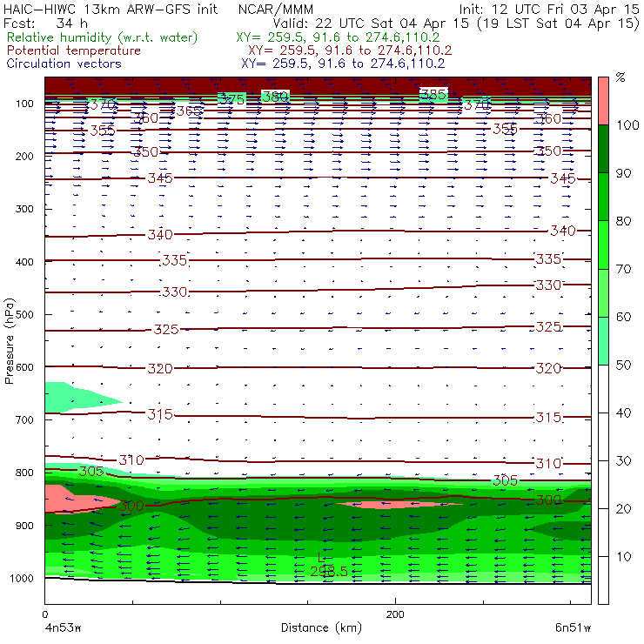
Task: Click the colorbar "10" tick label
Action: (x=623, y=557)
